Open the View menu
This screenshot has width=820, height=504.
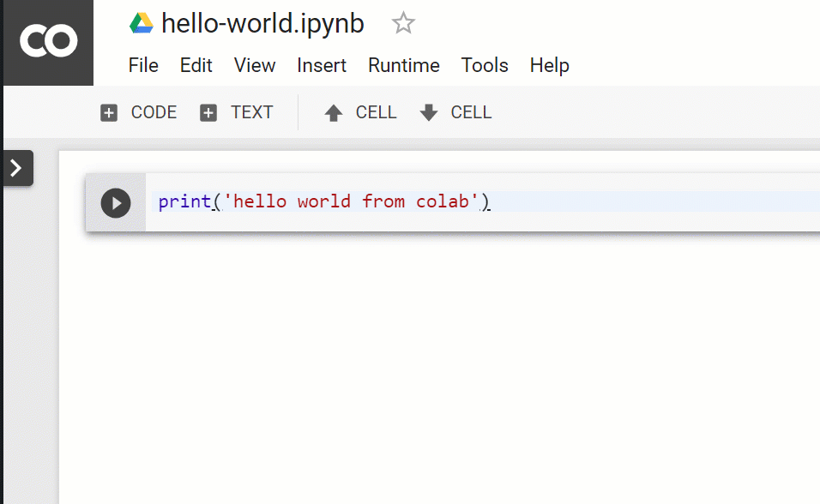(255, 65)
